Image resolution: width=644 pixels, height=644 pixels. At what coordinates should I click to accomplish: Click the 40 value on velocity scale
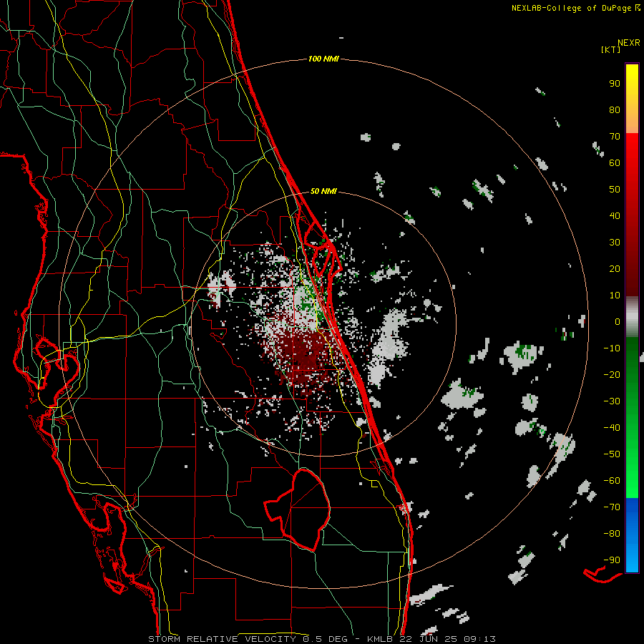(x=615, y=215)
